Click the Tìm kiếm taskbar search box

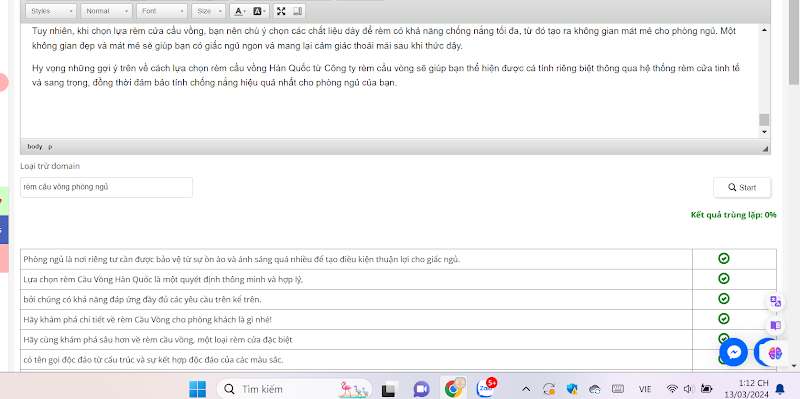click(294, 389)
